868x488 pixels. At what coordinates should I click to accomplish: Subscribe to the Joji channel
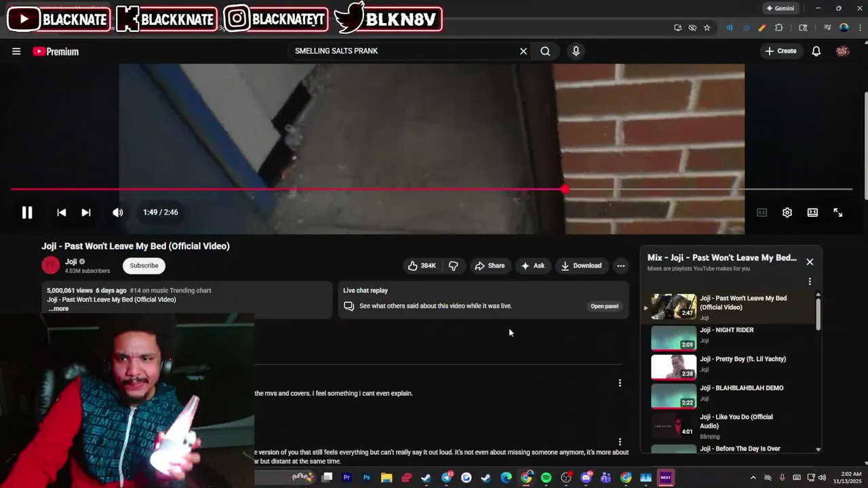click(144, 266)
